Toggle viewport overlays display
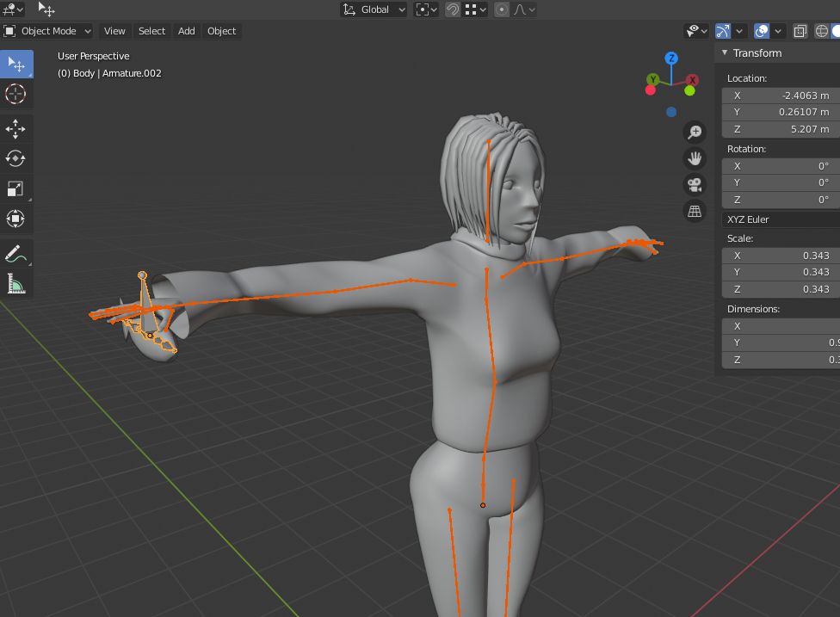Image resolution: width=840 pixels, height=617 pixels. 762,31
